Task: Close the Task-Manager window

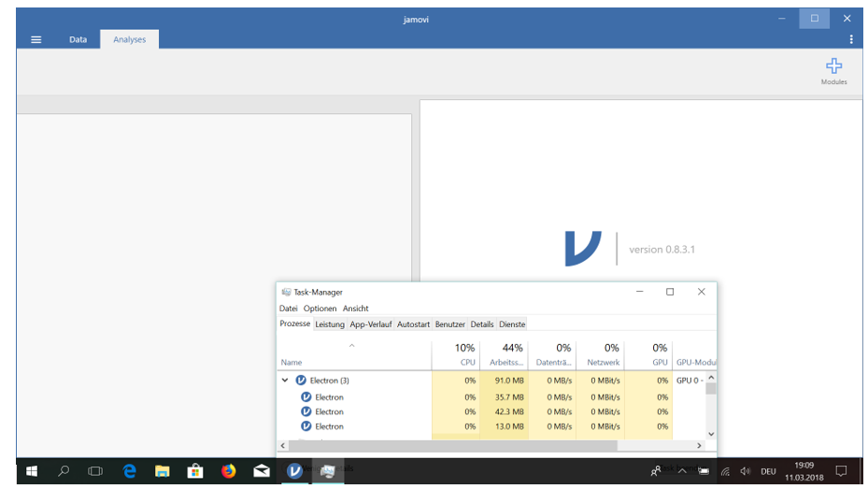Action: tap(702, 292)
